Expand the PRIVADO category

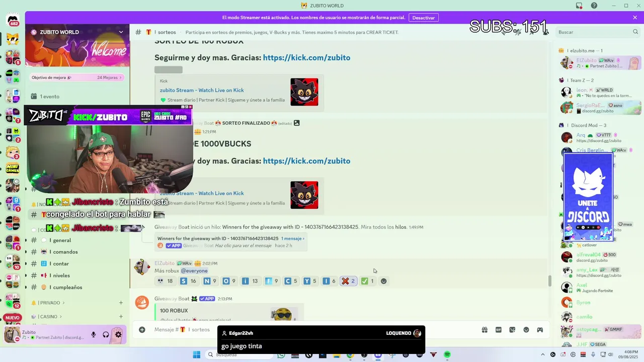(x=49, y=303)
